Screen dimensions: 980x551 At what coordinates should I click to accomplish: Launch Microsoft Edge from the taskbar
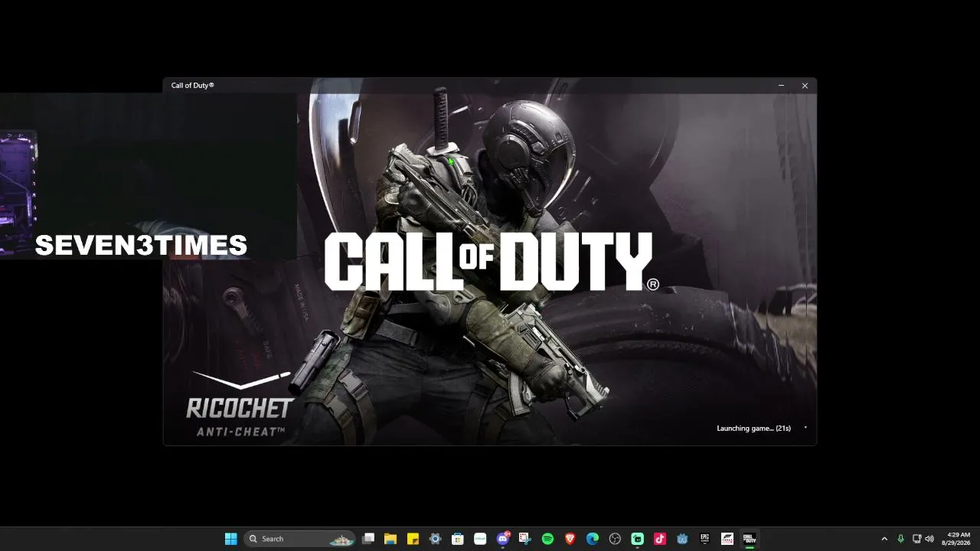(x=592, y=539)
